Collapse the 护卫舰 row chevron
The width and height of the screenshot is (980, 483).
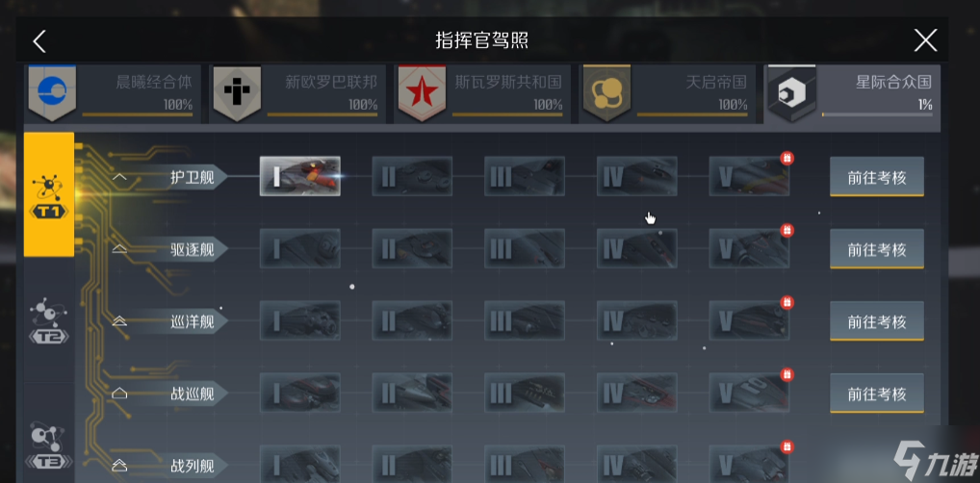point(119,177)
